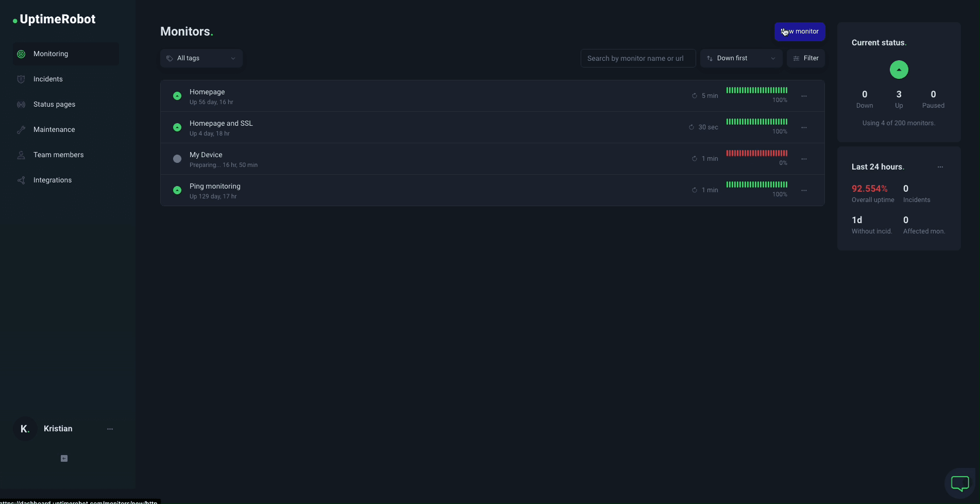Click Ping monitoring green status icon

pos(177,190)
